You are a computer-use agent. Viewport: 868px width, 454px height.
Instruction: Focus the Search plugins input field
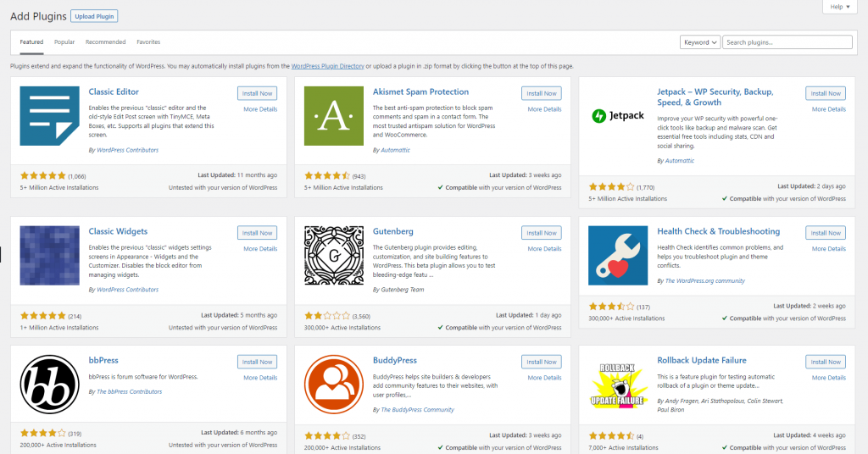(x=787, y=42)
